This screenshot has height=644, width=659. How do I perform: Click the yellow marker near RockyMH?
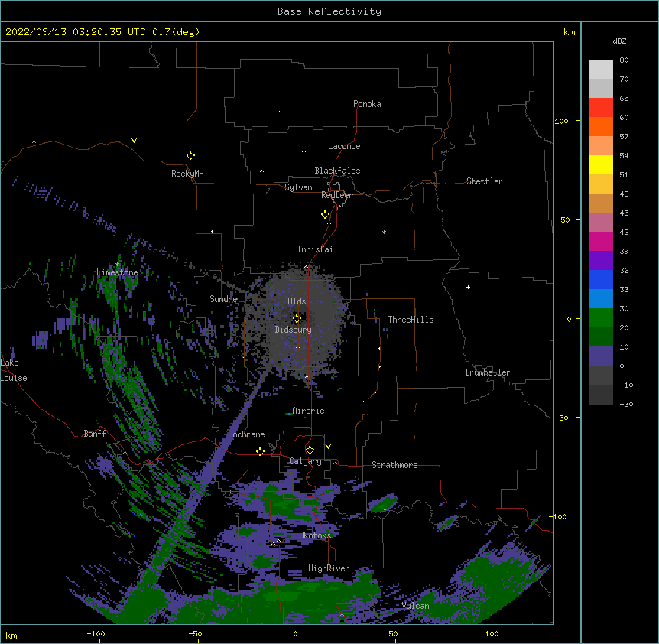tap(191, 156)
